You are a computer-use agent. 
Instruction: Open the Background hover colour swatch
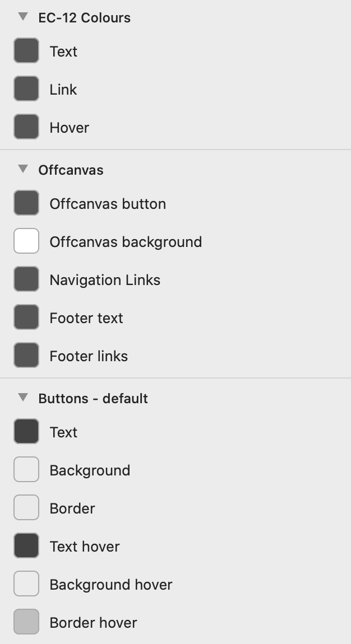pyautogui.click(x=26, y=584)
